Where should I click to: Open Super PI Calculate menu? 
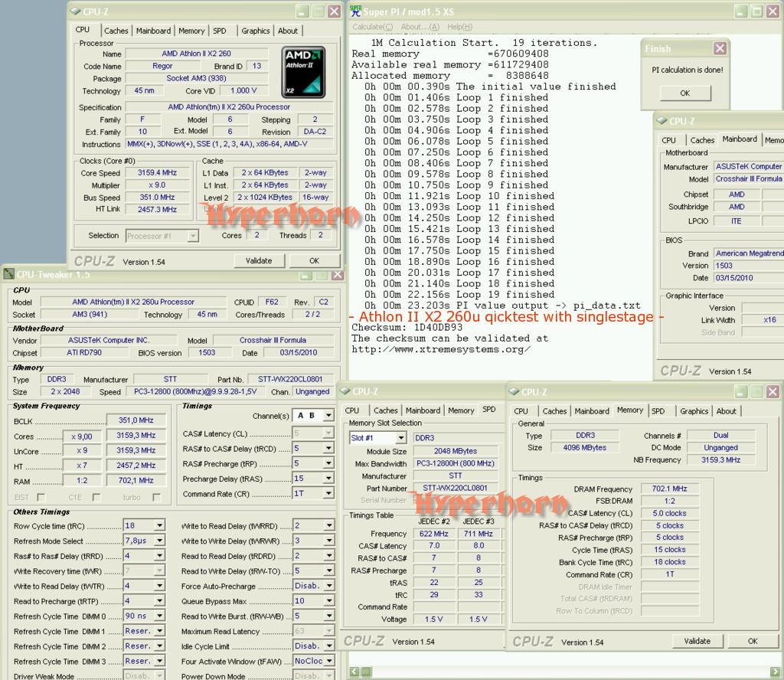(373, 27)
